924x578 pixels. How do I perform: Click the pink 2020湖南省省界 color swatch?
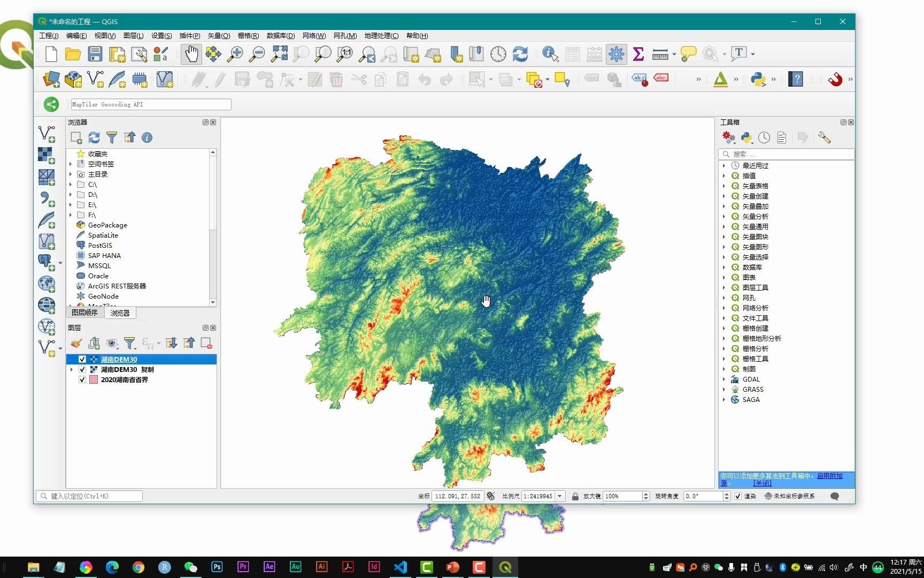tap(94, 380)
